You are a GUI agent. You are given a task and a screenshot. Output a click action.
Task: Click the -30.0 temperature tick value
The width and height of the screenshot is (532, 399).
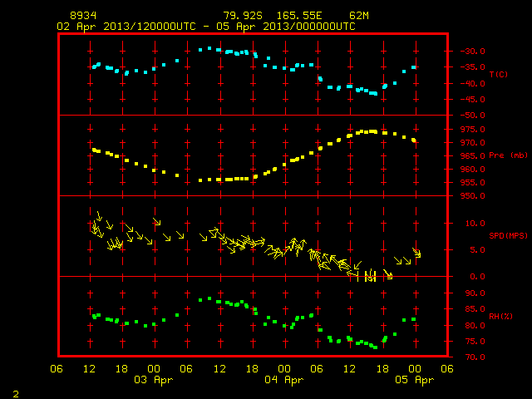pos(472,52)
